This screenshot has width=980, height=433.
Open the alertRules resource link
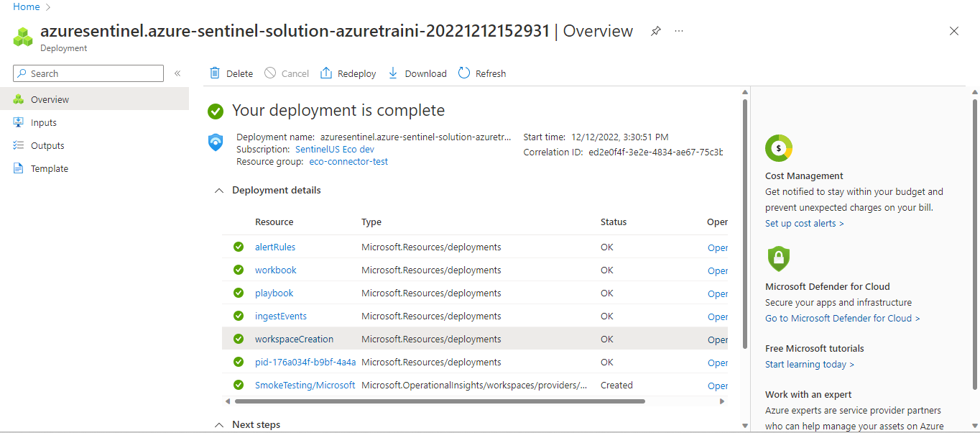pyautogui.click(x=275, y=247)
